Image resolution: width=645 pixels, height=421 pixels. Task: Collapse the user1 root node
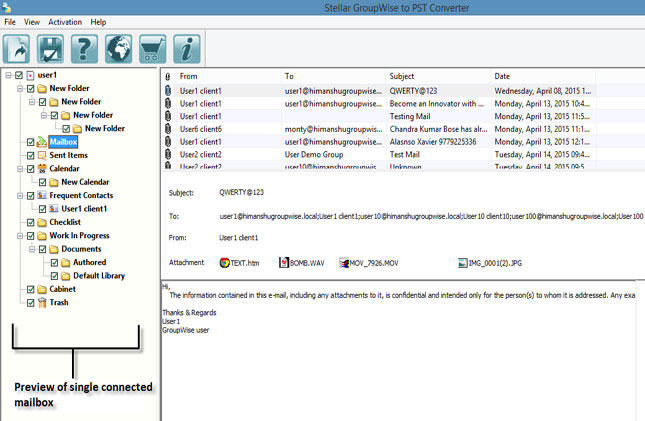click(x=8, y=75)
